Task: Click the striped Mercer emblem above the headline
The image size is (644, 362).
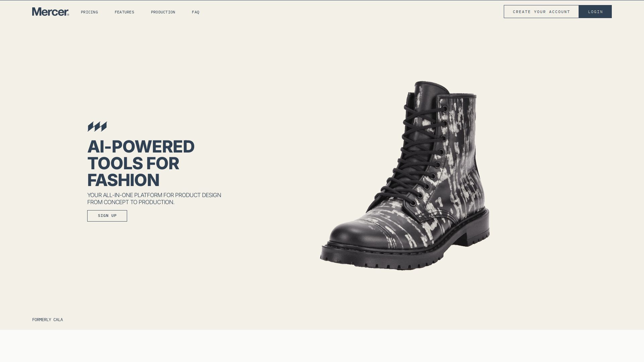Action: 97,127
